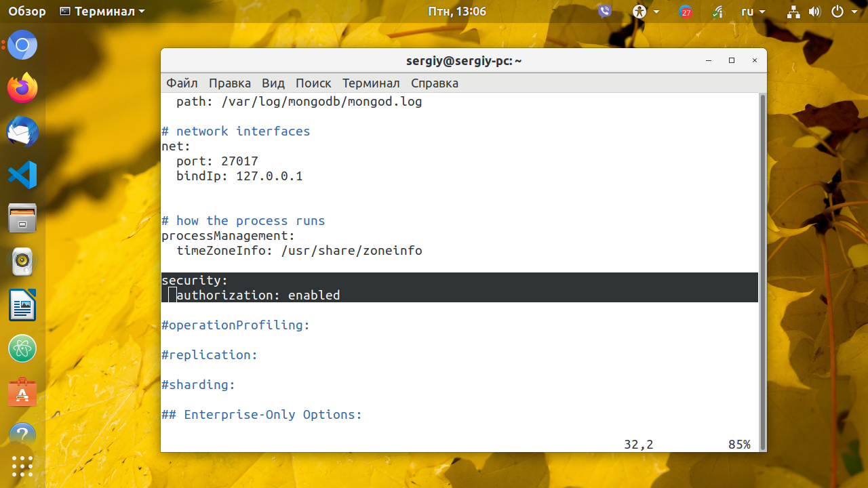The image size is (868, 488).
Task: Expand the accessibility menu in top bar
Action: pyautogui.click(x=646, y=12)
